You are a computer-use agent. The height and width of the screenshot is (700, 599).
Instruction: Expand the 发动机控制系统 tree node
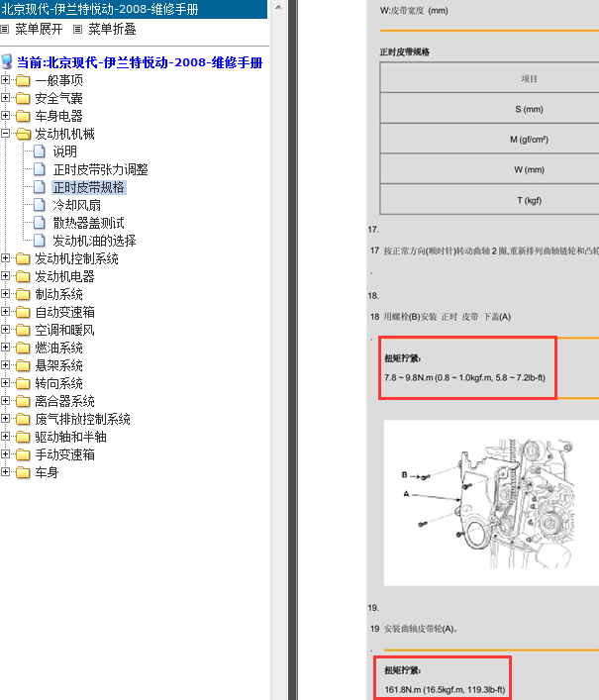[x=5, y=258]
